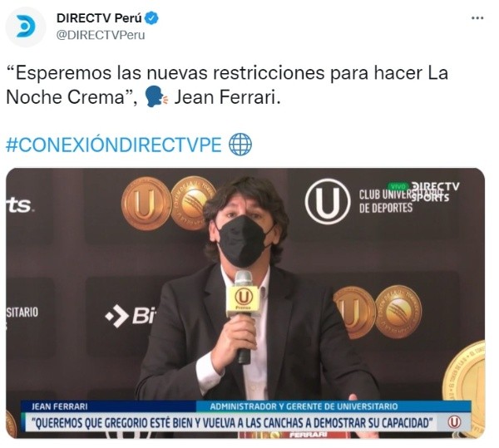Viewport: 499px width, 448px height.
Task: Click the globe emoji after the hashtag
Action: click(240, 145)
